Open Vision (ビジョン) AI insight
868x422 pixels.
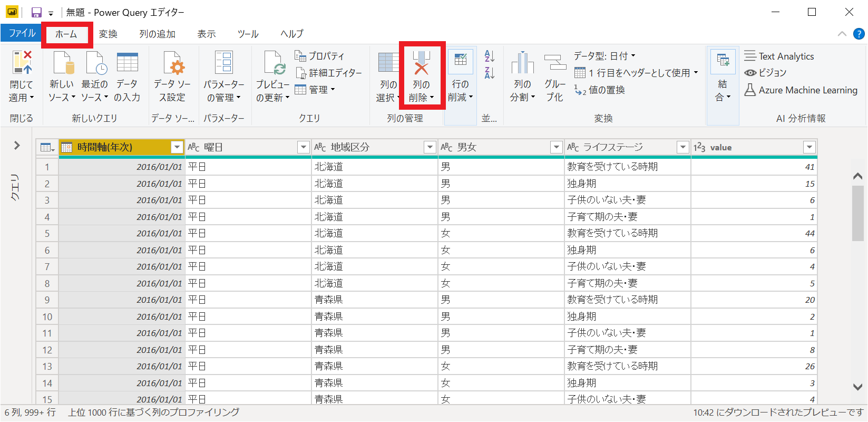765,73
